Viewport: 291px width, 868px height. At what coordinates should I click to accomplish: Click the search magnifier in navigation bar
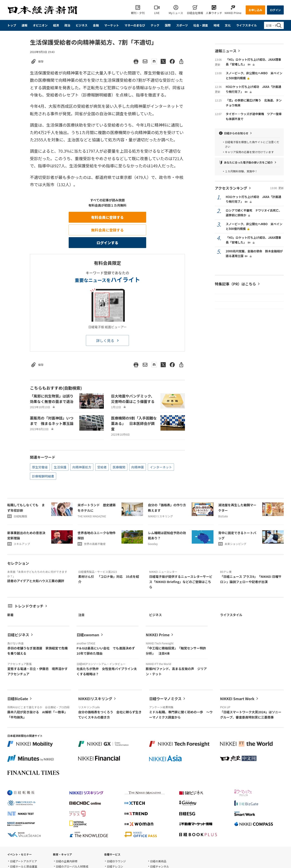(279, 25)
